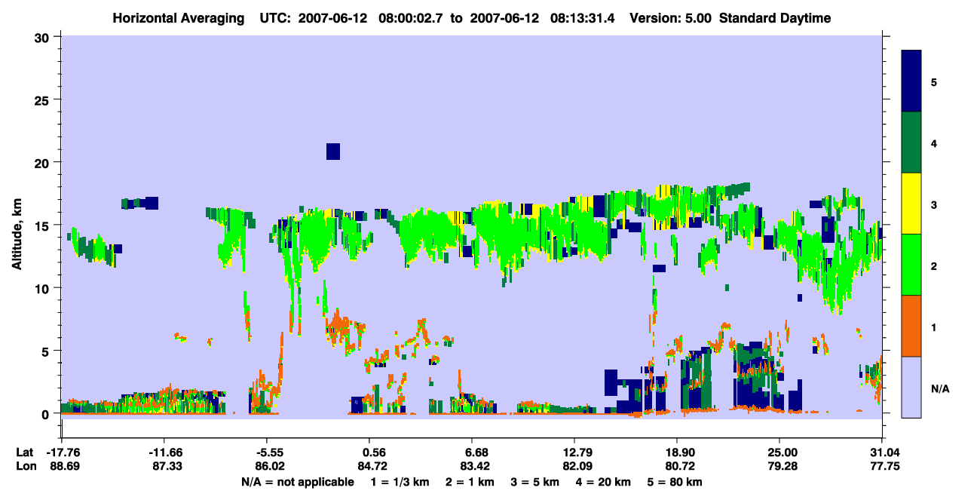Image resolution: width=980 pixels, height=503 pixels.
Task: Click the 'Lat' row label
Action: tap(25, 452)
